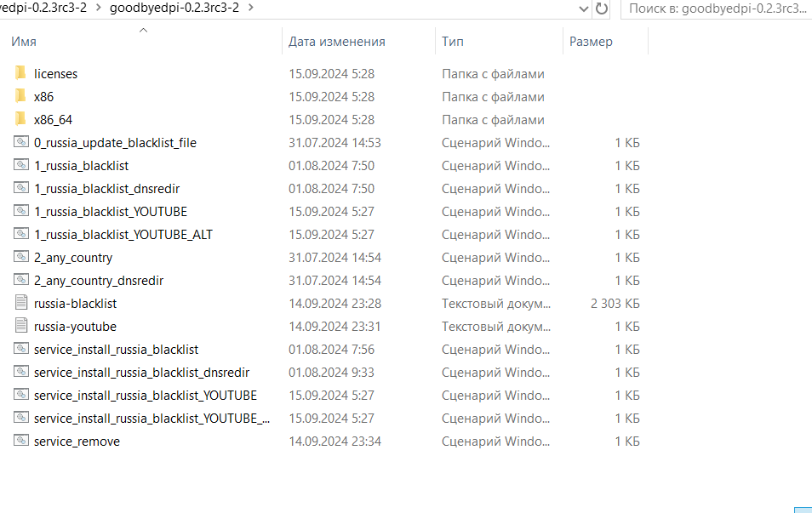Sort by the Тип column header
The image size is (812, 513).
point(453,42)
